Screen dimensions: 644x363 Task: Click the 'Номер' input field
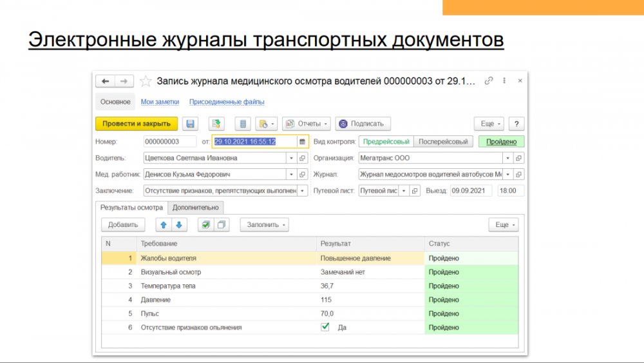[169, 141]
